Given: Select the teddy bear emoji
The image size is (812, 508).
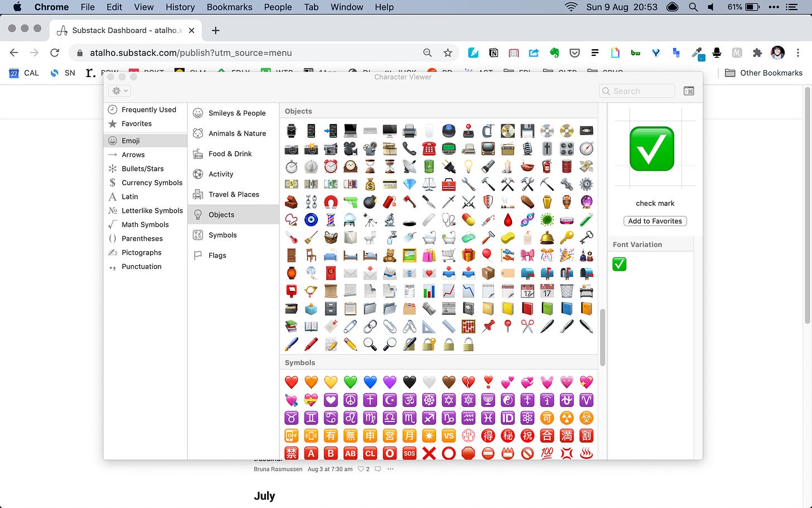Looking at the screenshot, I should pyautogui.click(x=390, y=255).
